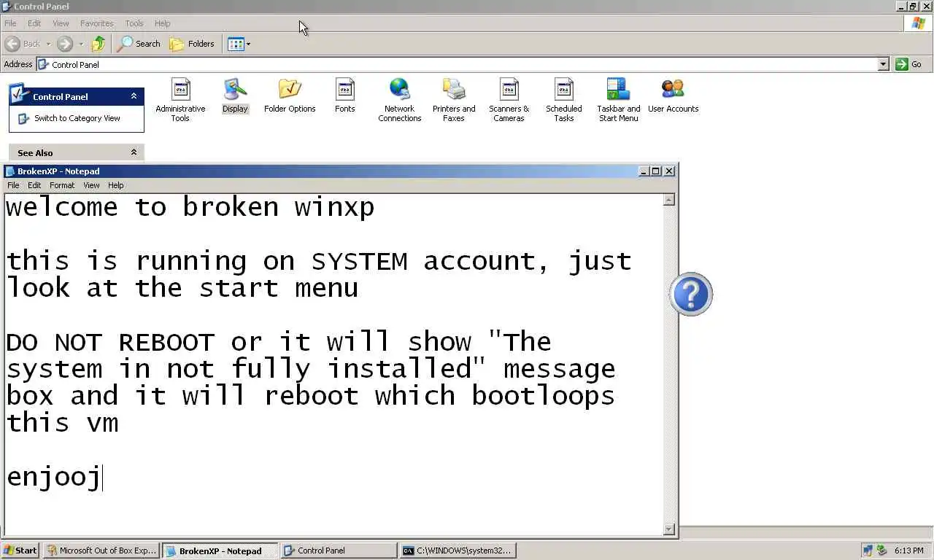Open Control Panel Help menu
This screenshot has width=934, height=560.
coord(163,23)
